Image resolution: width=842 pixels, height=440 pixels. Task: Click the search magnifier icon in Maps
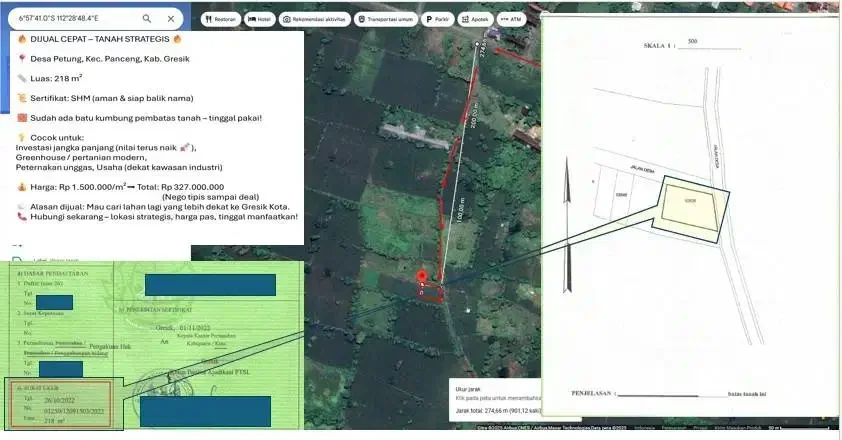pyautogui.click(x=147, y=18)
